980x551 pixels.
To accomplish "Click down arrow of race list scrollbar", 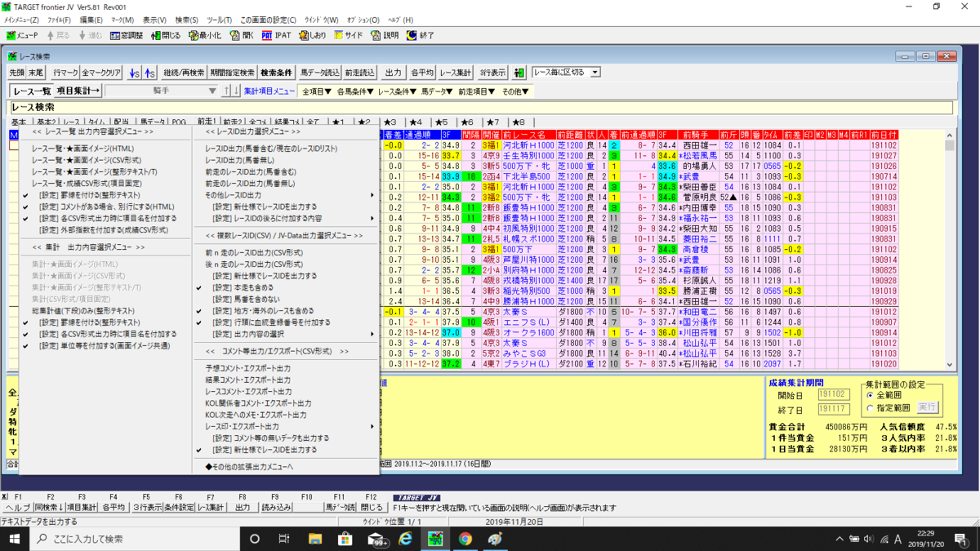I will (x=950, y=366).
